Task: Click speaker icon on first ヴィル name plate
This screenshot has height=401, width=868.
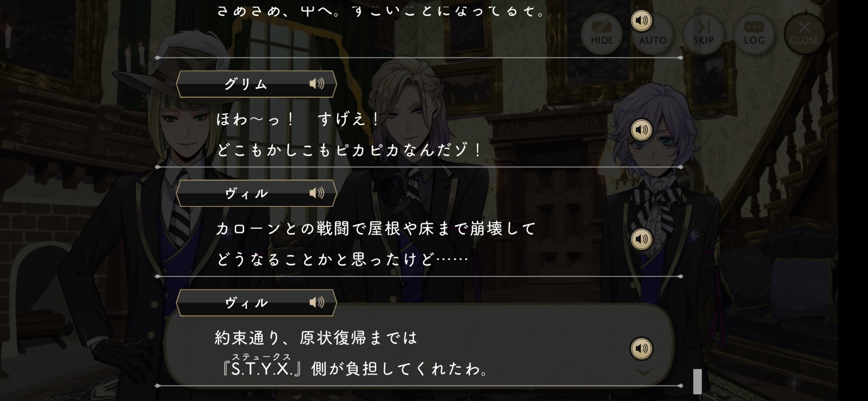Action: (317, 193)
